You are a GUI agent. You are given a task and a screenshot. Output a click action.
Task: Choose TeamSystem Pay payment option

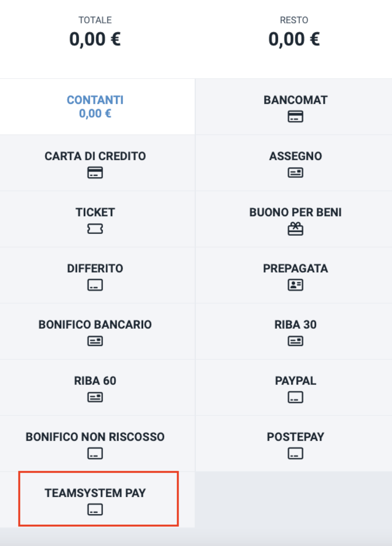[x=95, y=493]
